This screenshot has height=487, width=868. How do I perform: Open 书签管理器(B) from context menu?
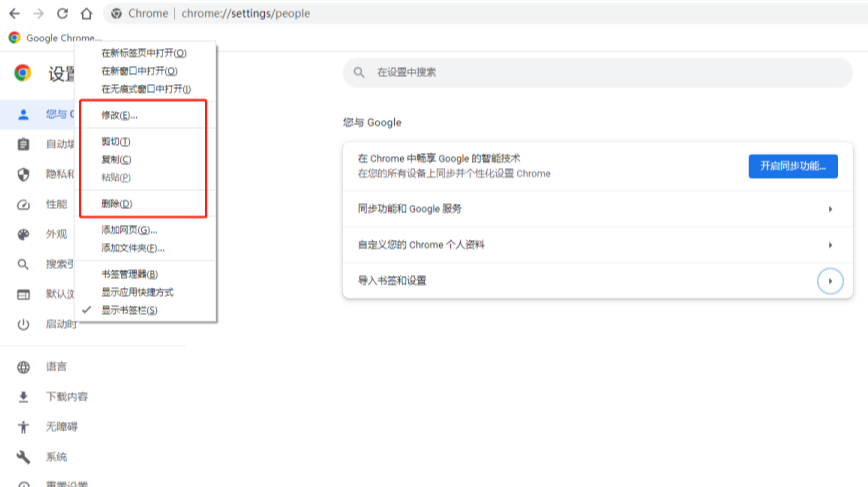point(145,274)
